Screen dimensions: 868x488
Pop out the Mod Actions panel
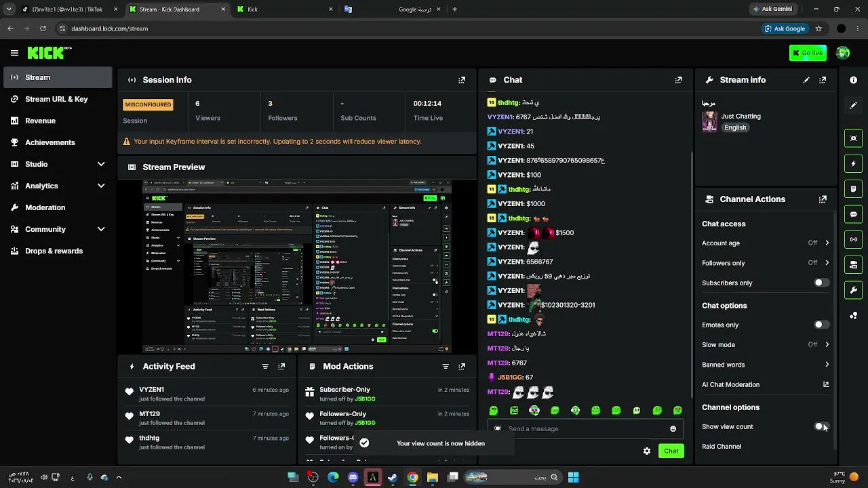point(462,367)
